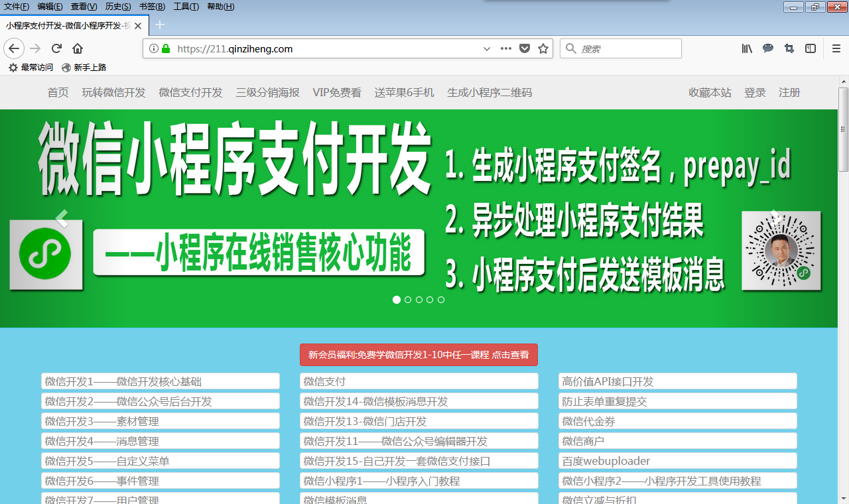The width and height of the screenshot is (849, 504).
Task: Toggle the sidebar view icon
Action: coord(811,48)
